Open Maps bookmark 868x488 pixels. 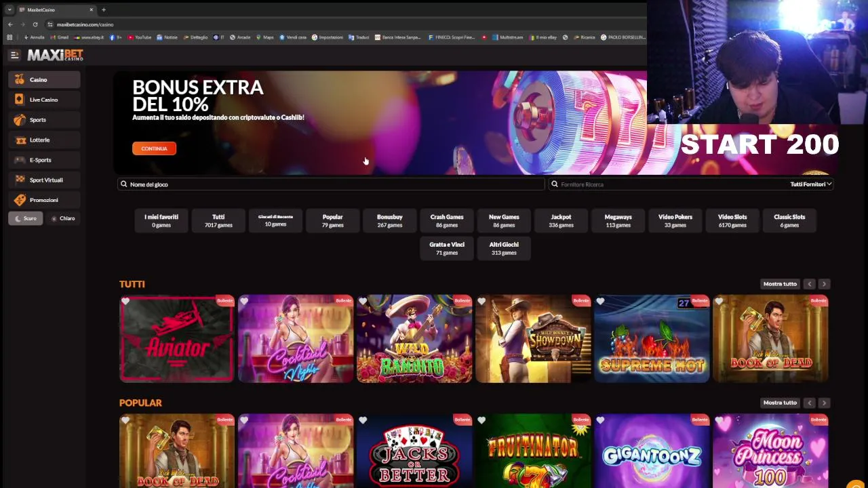[x=265, y=37]
